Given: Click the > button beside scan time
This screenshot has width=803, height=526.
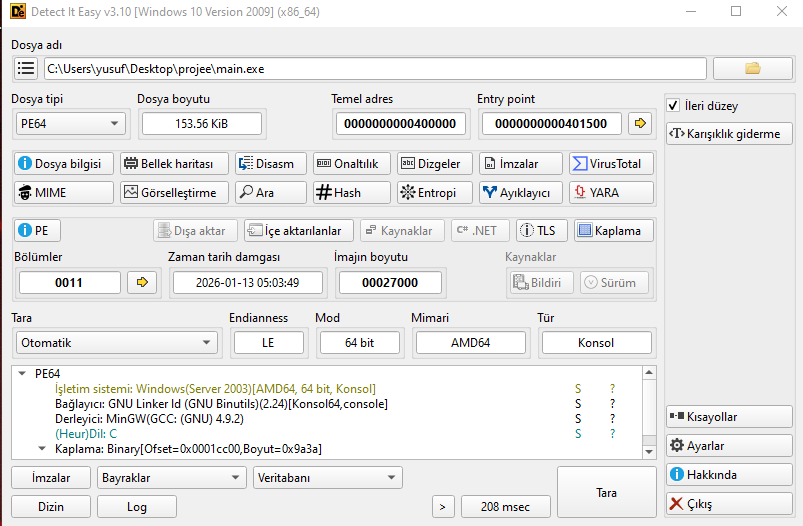Looking at the screenshot, I should 443,507.
